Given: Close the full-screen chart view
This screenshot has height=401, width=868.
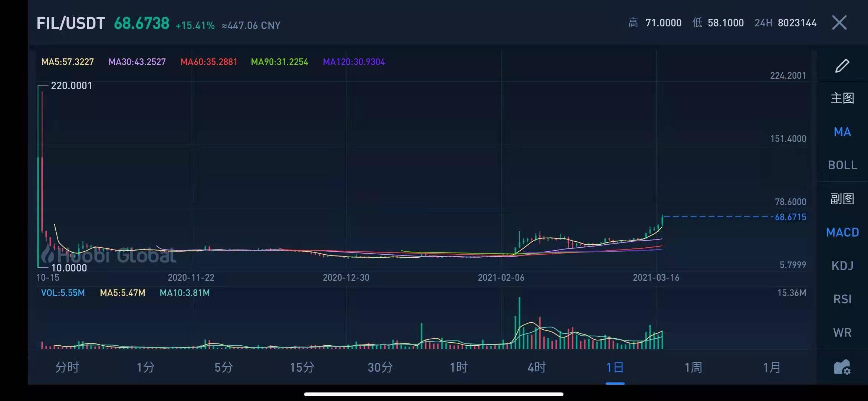Looking at the screenshot, I should point(839,23).
